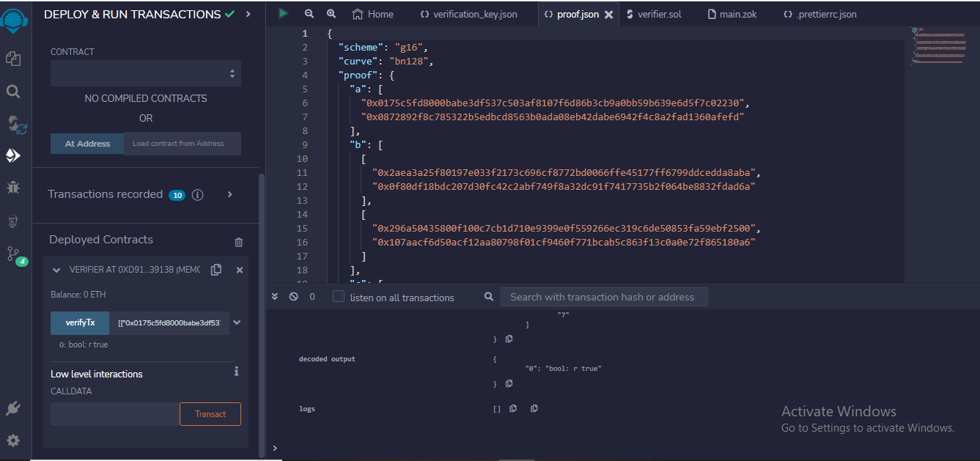The image size is (980, 461).
Task: Click Transact for low level interaction
Action: (210, 413)
